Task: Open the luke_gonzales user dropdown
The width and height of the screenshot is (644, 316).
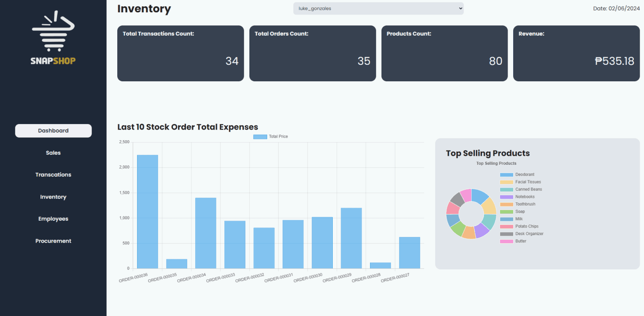Action: pos(378,8)
